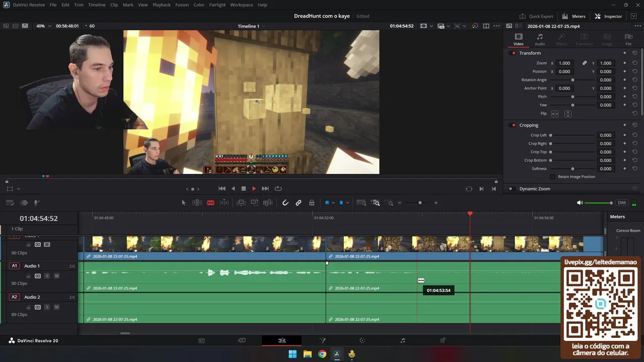Enable Retain Image Position checkbox
The height and width of the screenshot is (362, 644).
pos(553,177)
